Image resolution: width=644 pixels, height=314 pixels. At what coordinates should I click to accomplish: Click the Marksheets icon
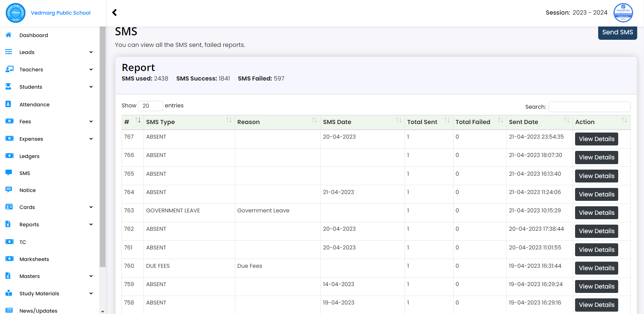8,259
